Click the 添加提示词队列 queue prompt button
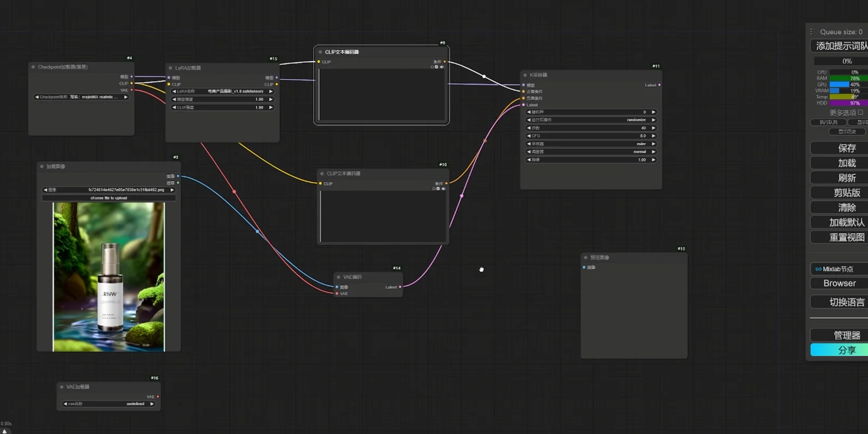This screenshot has height=434, width=868. point(840,46)
